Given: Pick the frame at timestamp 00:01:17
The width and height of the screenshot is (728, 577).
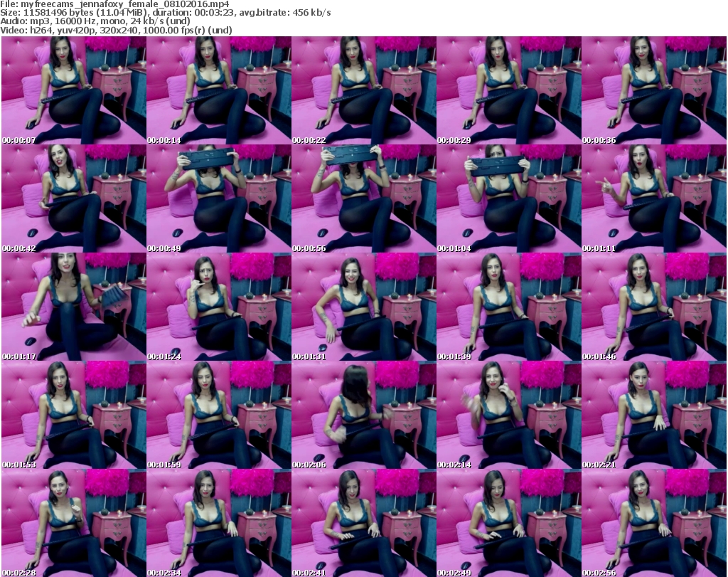Looking at the screenshot, I should click(74, 307).
